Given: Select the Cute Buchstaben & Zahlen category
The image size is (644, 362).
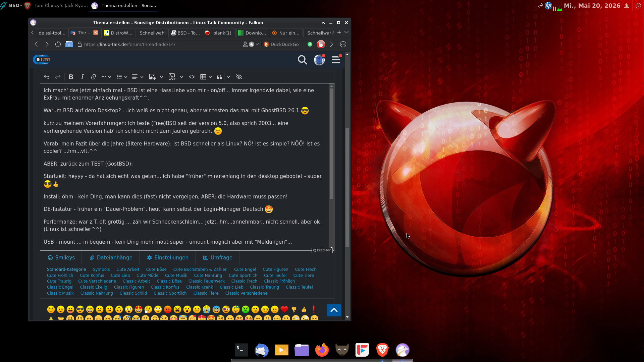Looking at the screenshot, I should click(x=200, y=269).
